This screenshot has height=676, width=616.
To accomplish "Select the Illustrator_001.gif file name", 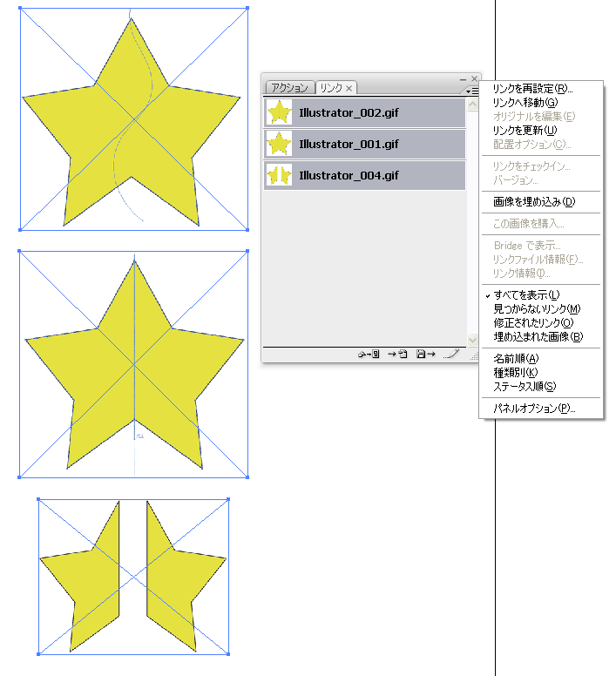I will (x=349, y=145).
